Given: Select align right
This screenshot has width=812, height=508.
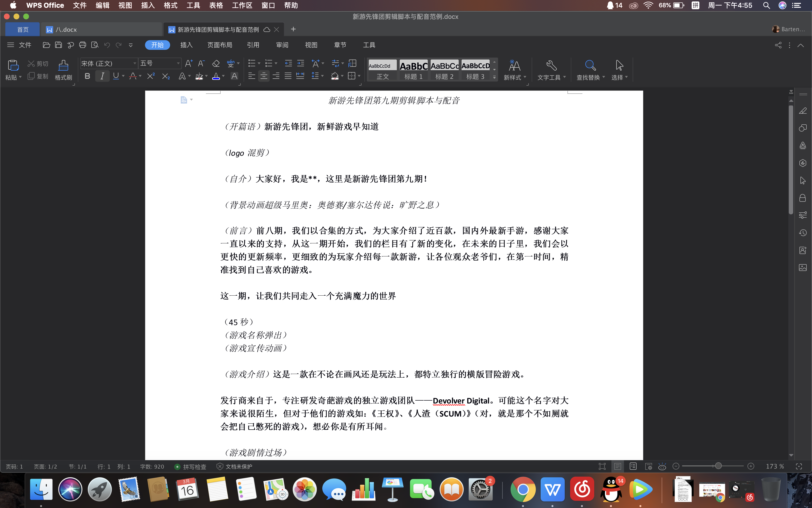Looking at the screenshot, I should click(x=276, y=76).
